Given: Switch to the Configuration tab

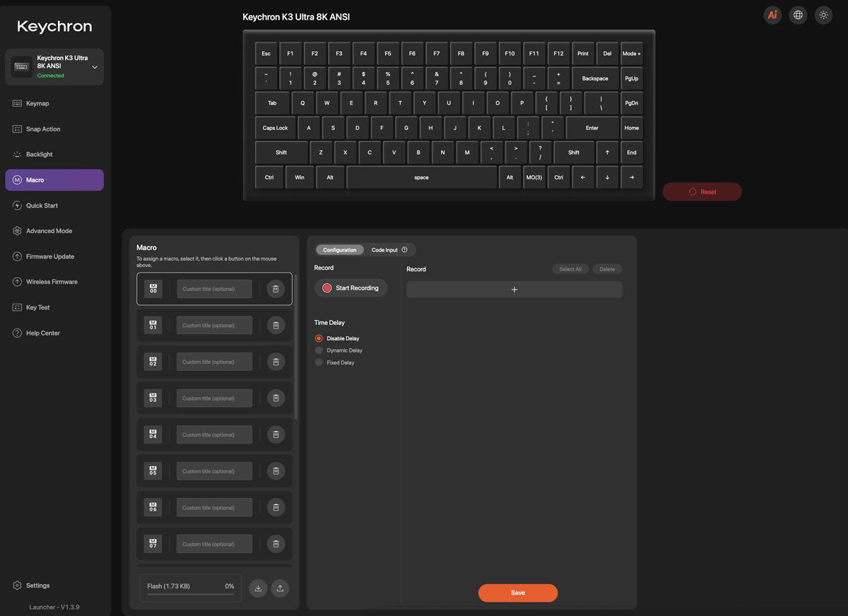Looking at the screenshot, I should pyautogui.click(x=340, y=249).
